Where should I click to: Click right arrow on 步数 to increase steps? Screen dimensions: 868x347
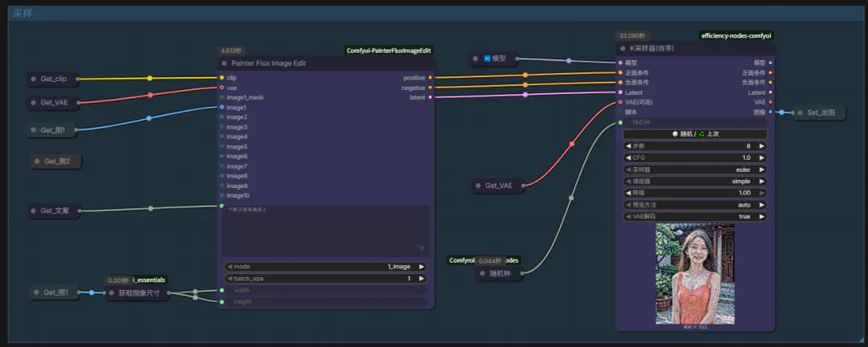click(x=762, y=146)
